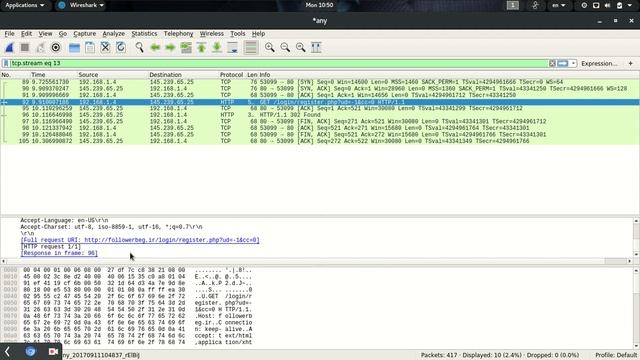Follow the Full request URI link
Viewport: 640px width, 360px height.
pyautogui.click(x=140, y=240)
